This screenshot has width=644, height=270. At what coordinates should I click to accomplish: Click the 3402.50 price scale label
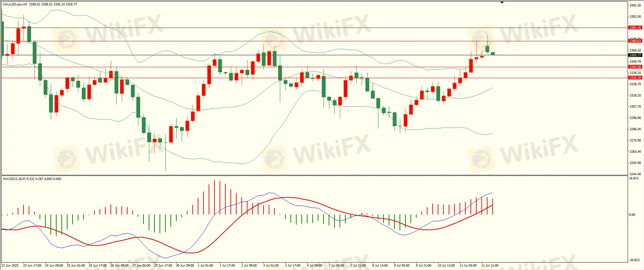[635, 5]
